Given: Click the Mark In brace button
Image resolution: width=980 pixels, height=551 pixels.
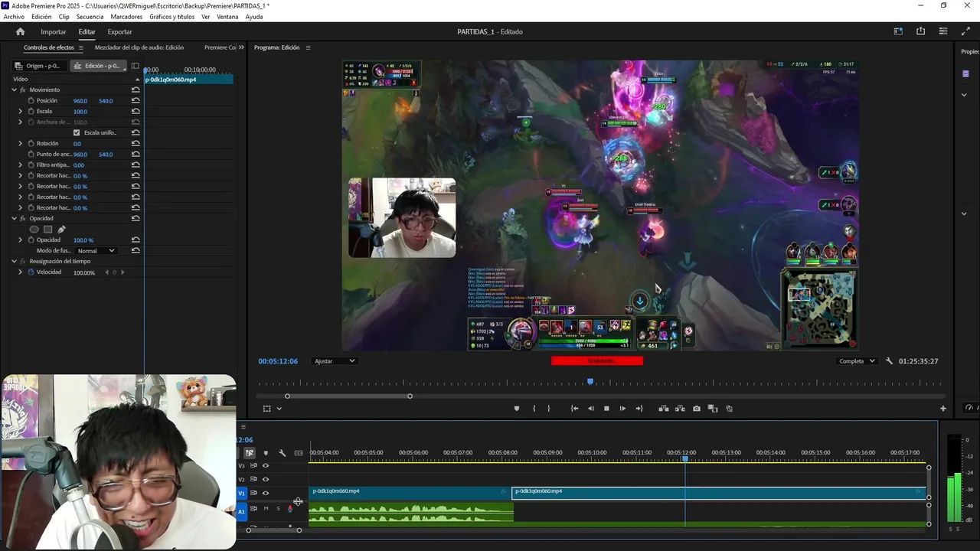Looking at the screenshot, I should click(x=534, y=409).
